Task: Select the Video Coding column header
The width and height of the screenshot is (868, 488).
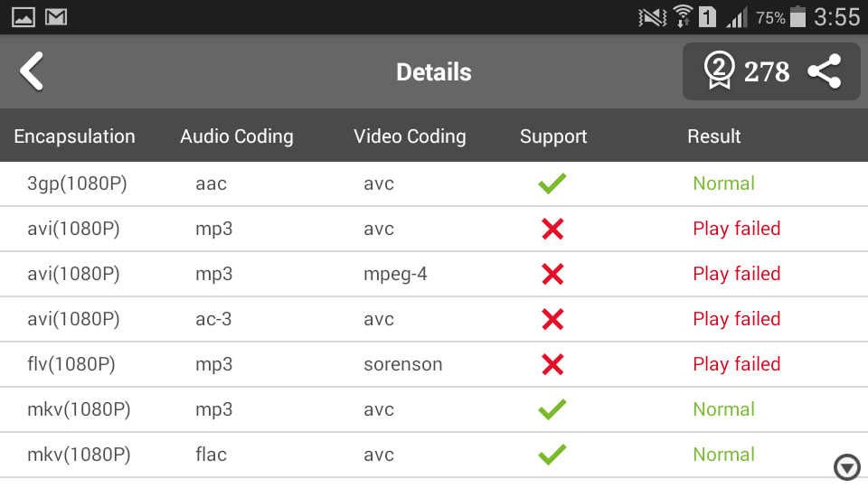Action: tap(410, 136)
